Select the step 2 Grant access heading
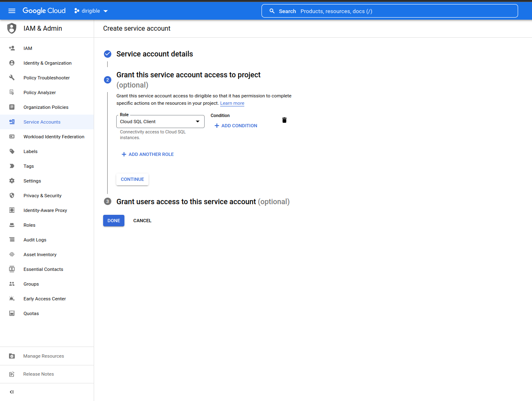Viewport: 532px width, 401px height. 189,80
